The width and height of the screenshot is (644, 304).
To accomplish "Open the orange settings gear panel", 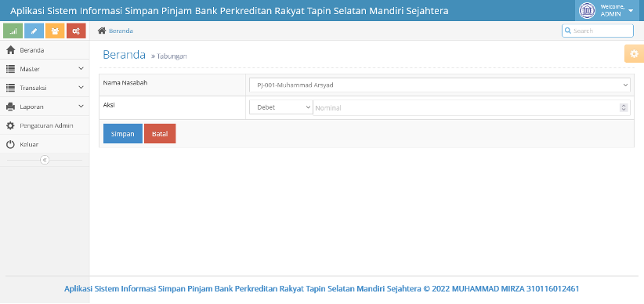I will 634,53.
